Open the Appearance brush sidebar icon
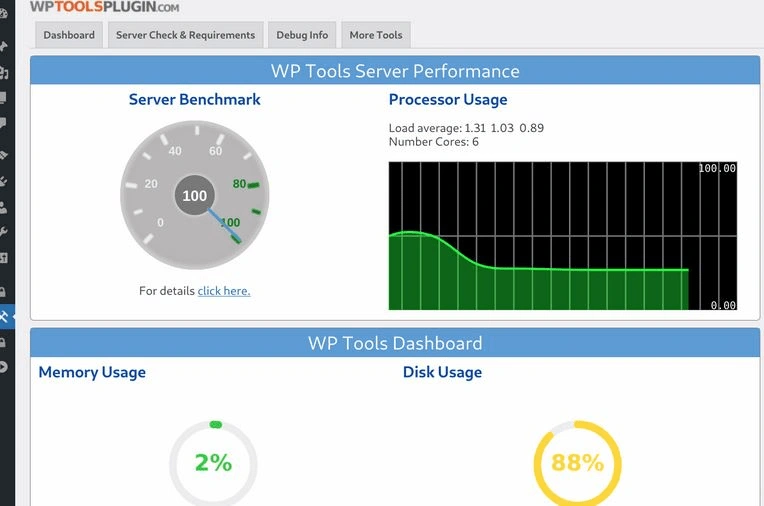This screenshot has height=506, width=764. (4, 155)
